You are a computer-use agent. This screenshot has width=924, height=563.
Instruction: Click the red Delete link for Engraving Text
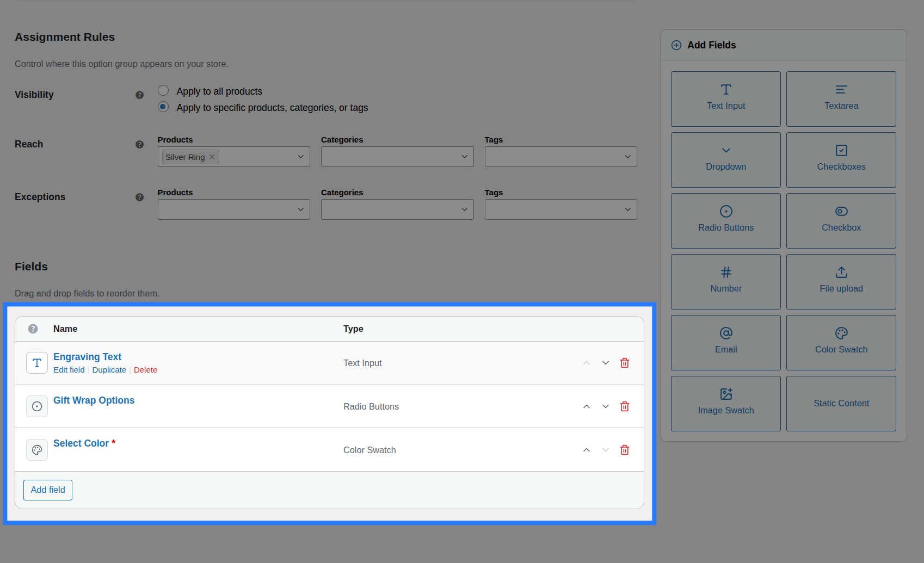point(145,370)
